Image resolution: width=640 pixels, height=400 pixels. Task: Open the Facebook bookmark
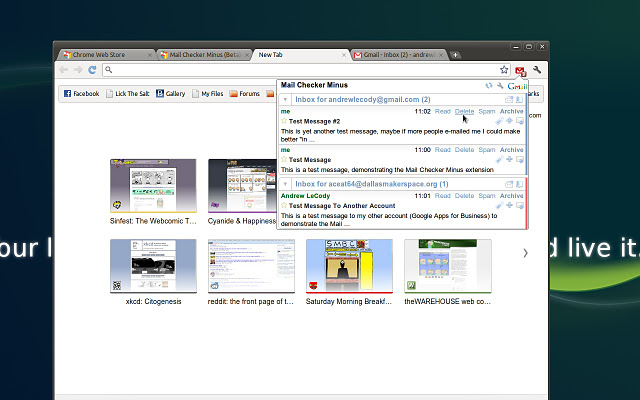click(x=82, y=93)
